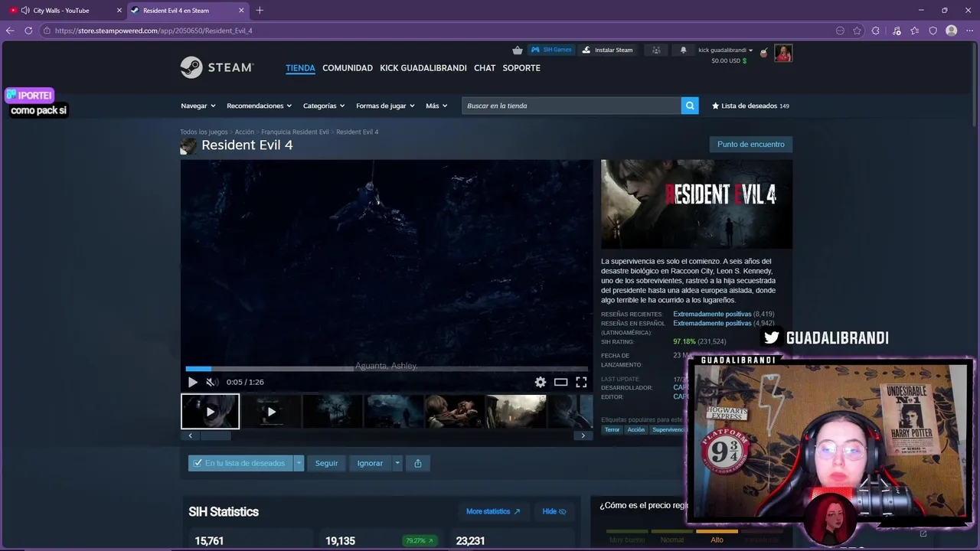Click the Terror tag
Viewport: 980px width, 551px height.
tap(612, 429)
